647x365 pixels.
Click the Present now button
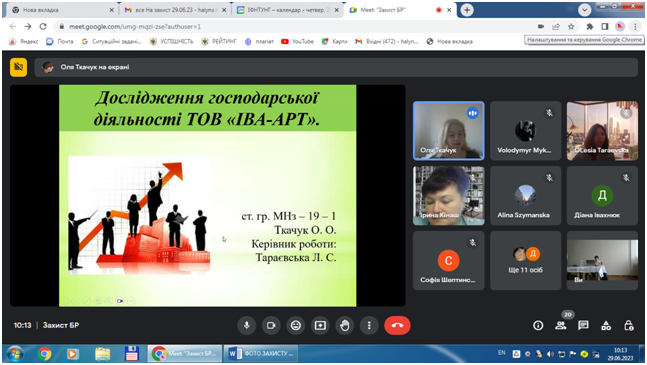320,325
